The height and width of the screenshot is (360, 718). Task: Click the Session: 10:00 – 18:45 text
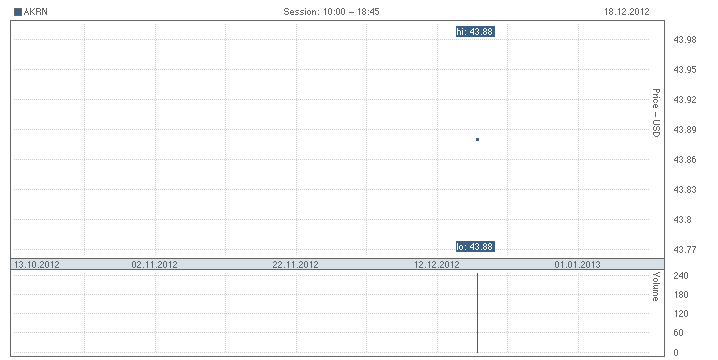(331, 12)
